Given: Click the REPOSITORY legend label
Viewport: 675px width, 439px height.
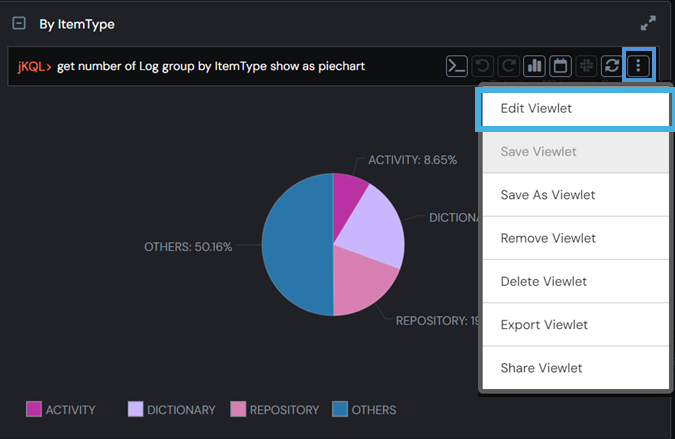Looking at the screenshot, I should 285,410.
